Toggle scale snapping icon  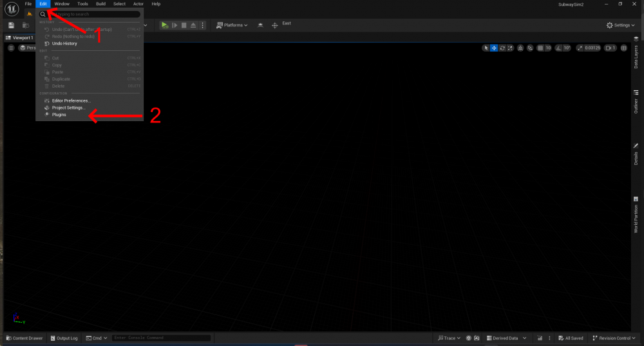(x=580, y=48)
